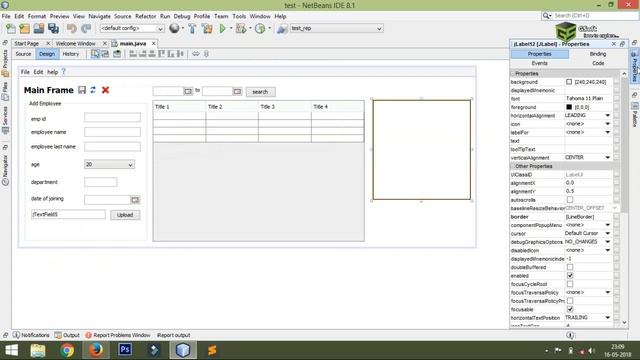Activate Selection Mode in designer toolbar
640x360 pixels.
tap(95, 54)
